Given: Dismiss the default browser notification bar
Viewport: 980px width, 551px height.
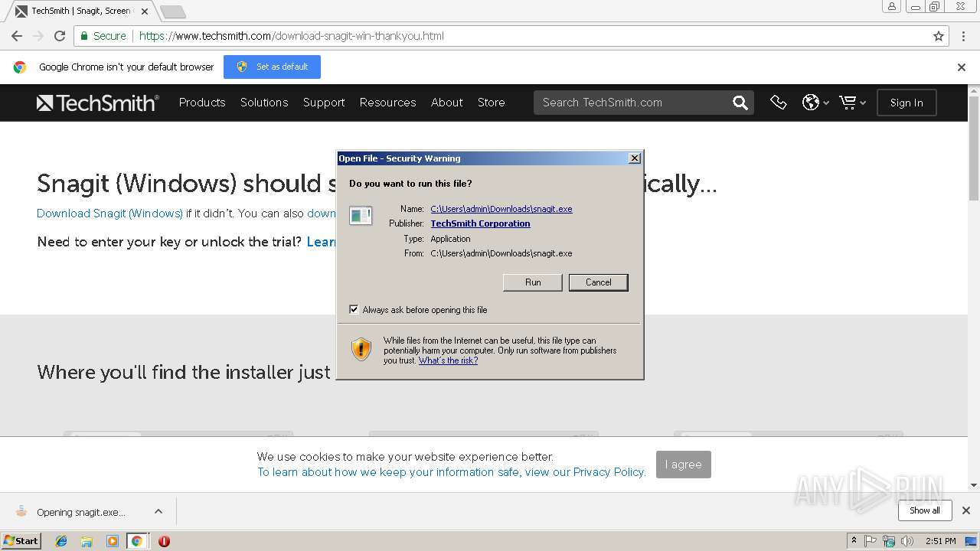Looking at the screenshot, I should click(x=962, y=67).
